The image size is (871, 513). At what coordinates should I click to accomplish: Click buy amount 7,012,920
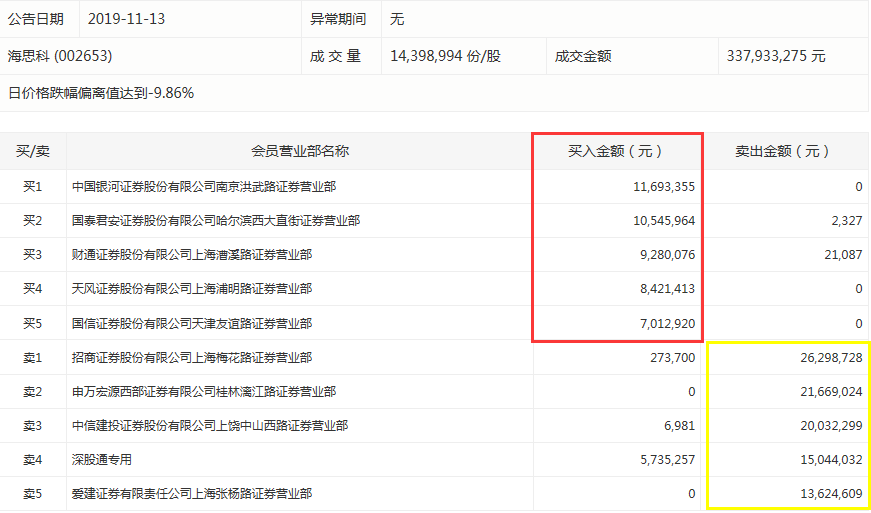pos(668,323)
